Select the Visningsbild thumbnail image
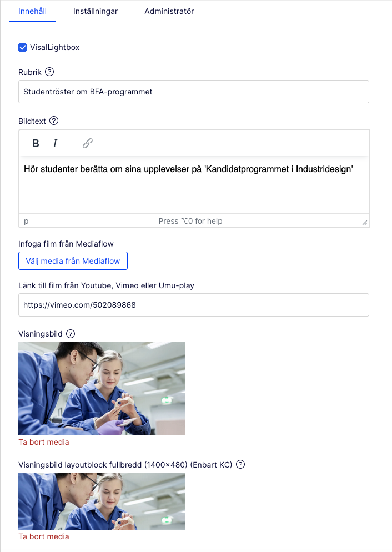 pos(102,389)
